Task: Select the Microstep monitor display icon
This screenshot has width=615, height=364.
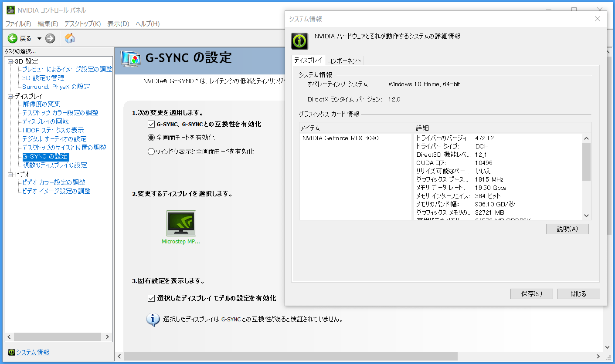Action: pos(181,223)
